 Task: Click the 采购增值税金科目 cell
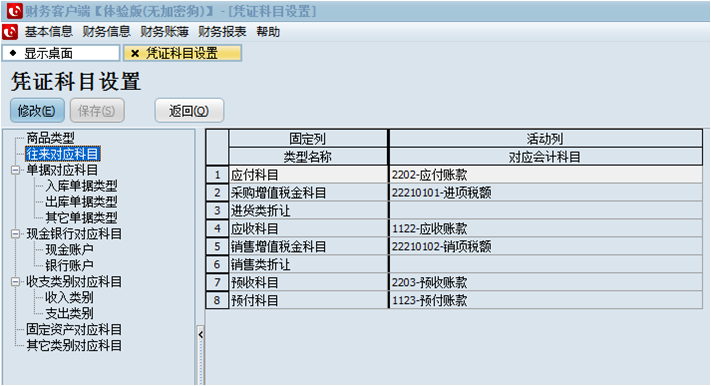308,193
